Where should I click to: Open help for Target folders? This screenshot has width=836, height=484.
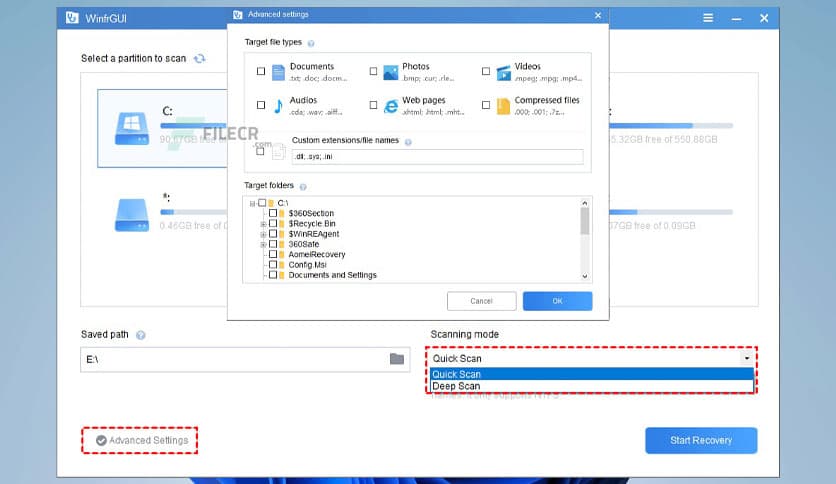[x=303, y=187]
